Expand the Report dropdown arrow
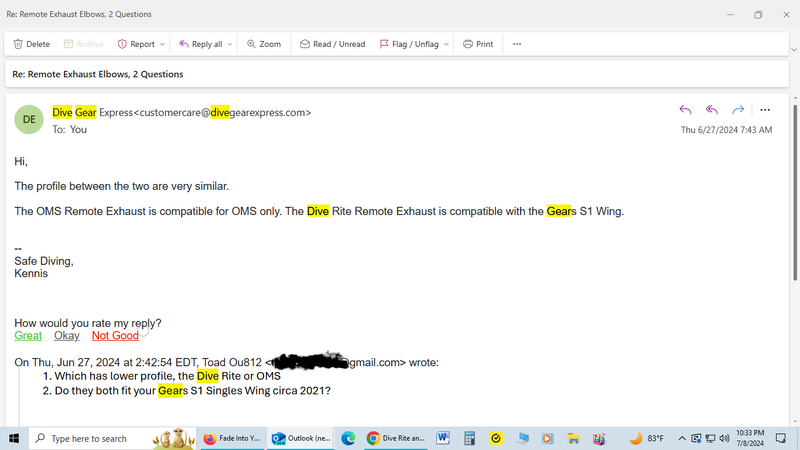 tap(162, 44)
